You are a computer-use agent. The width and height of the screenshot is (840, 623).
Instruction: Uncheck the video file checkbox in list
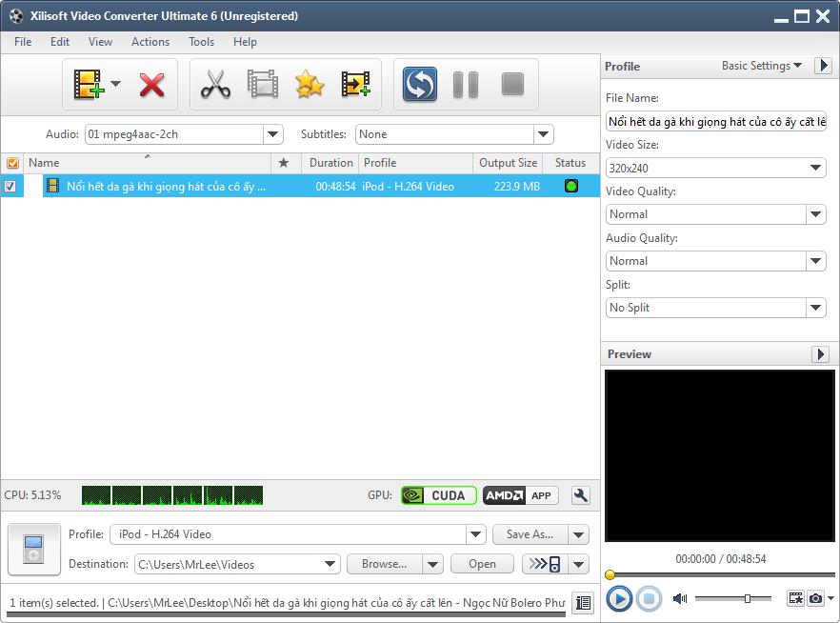click(x=10, y=187)
